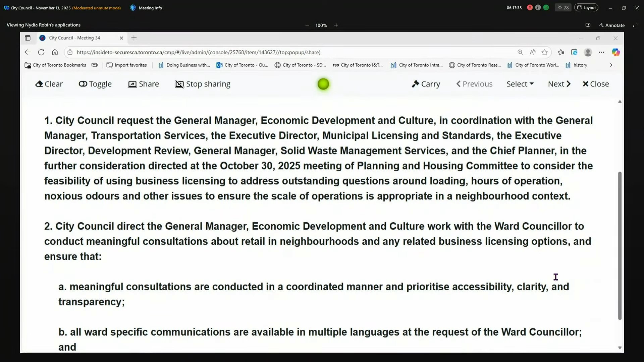The width and height of the screenshot is (644, 362).
Task: Expand bookmarks bar overflow chevron
Action: pos(611,65)
